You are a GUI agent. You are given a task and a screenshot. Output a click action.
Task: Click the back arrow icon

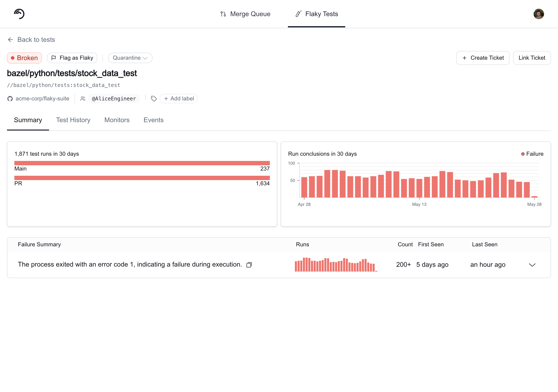[10, 40]
